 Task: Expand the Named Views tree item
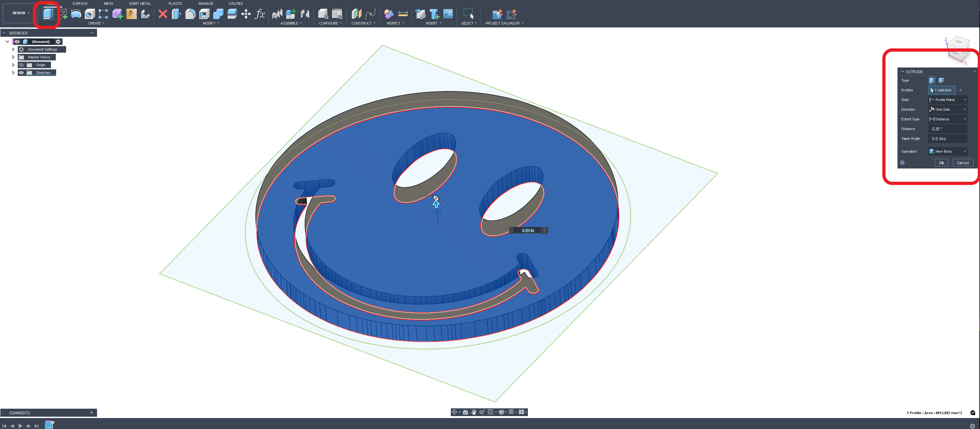coord(13,57)
